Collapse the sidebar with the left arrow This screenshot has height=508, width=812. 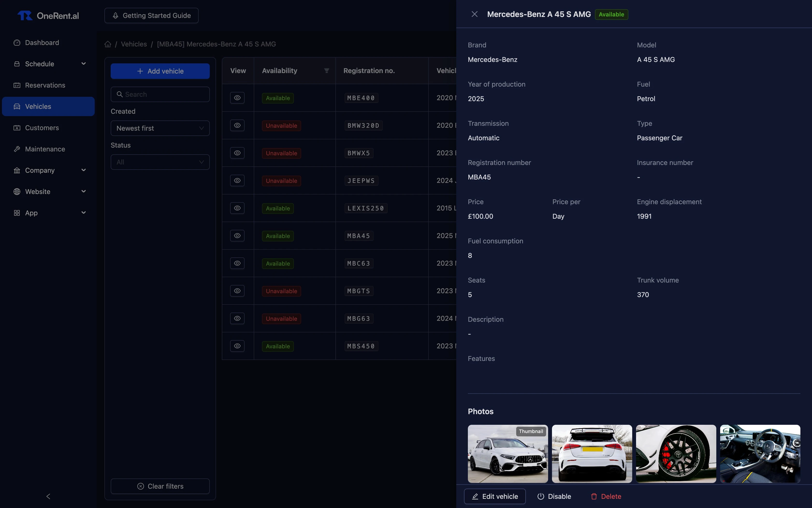48,496
